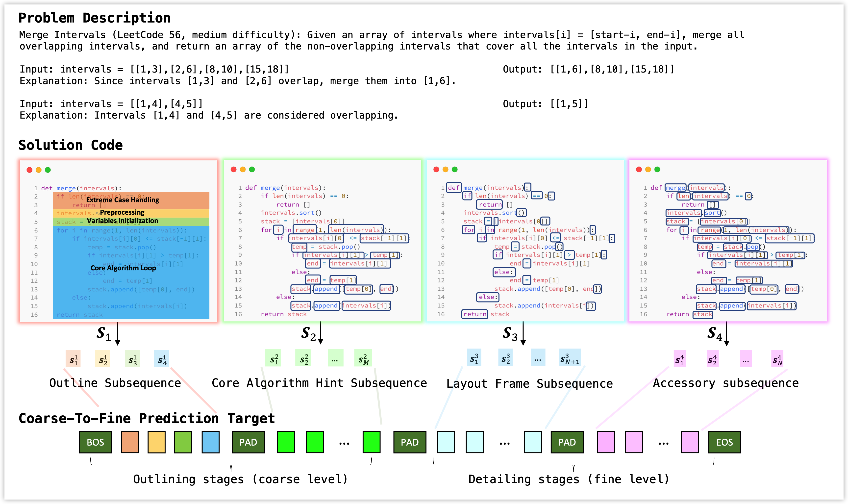848x504 pixels.
Task: Click the first pink square after the last PAD
Action: 606,442
